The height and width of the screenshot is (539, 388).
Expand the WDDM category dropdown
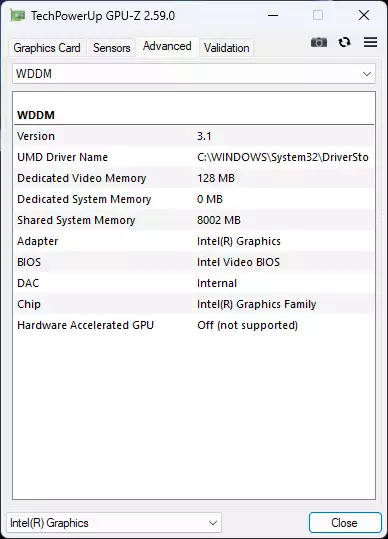point(194,74)
